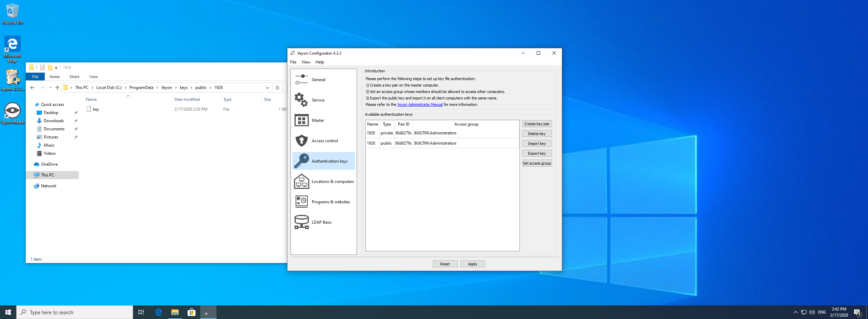Launch Microsoft Edge desktop shortcut
Screen dimensions: 868x319
[13, 50]
